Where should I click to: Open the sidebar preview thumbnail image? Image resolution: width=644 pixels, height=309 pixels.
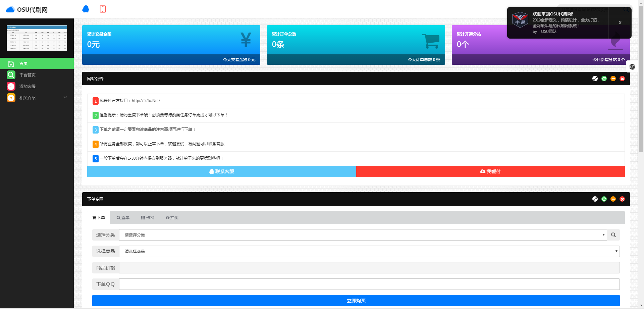pyautogui.click(x=37, y=38)
